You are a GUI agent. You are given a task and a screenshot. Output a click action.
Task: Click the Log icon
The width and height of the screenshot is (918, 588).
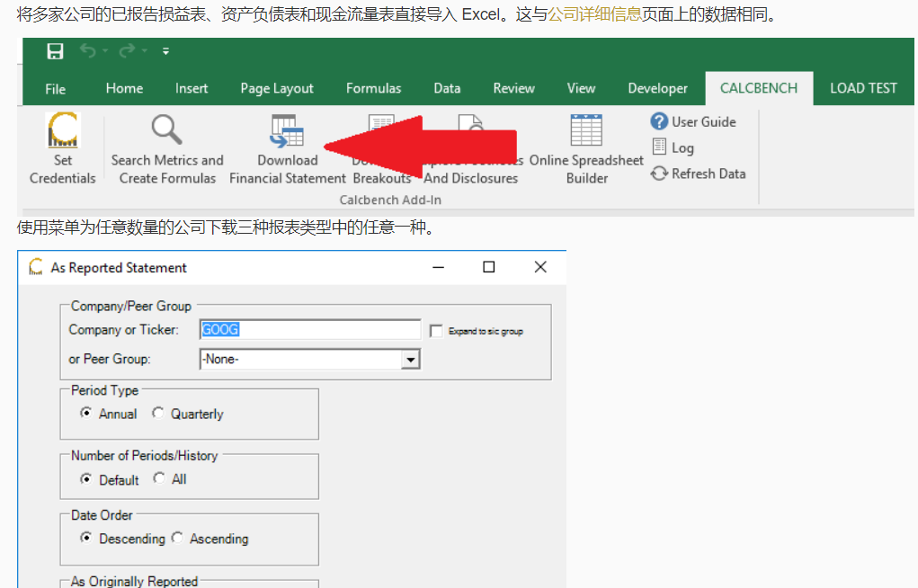pos(659,147)
